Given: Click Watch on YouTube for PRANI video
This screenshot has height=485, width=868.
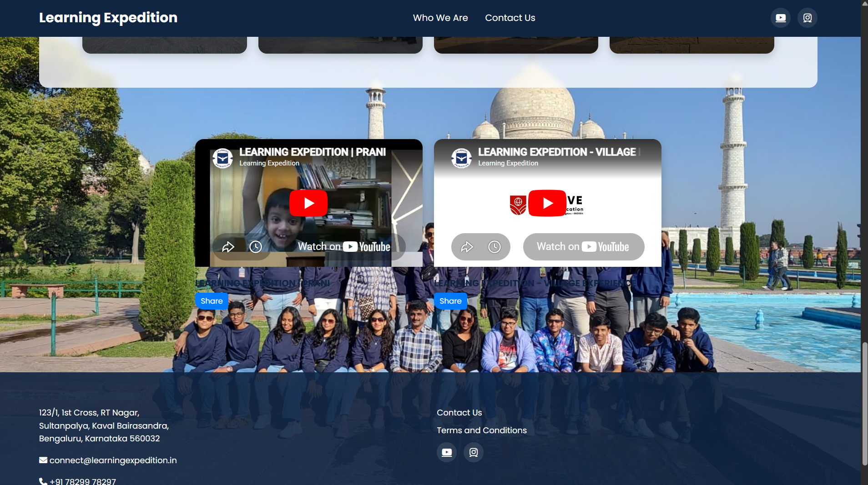Looking at the screenshot, I should 344,247.
